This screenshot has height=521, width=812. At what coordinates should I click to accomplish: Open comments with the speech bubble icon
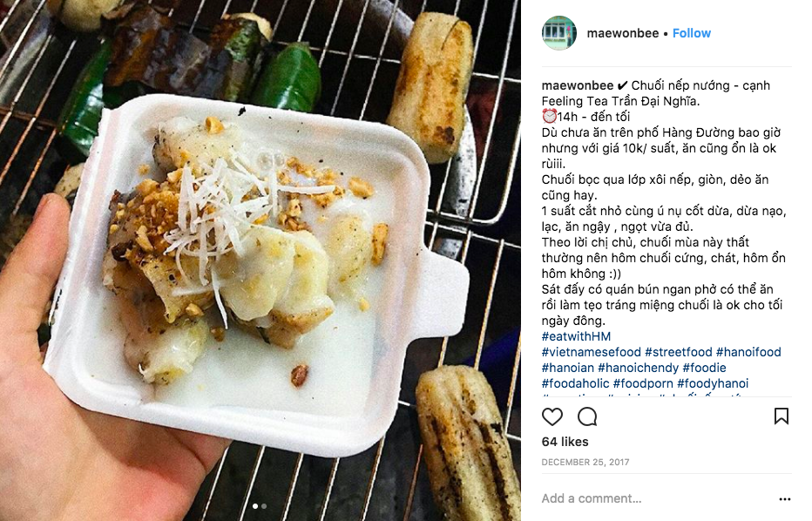click(587, 416)
